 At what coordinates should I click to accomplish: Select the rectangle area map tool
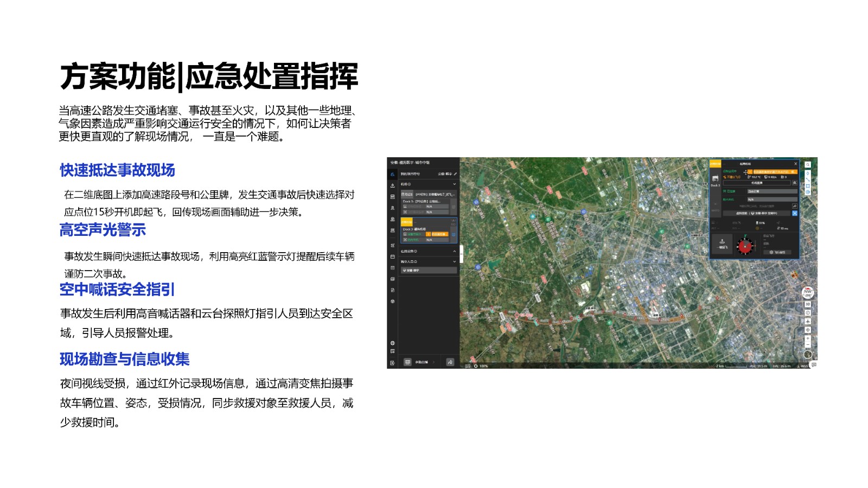808,186
